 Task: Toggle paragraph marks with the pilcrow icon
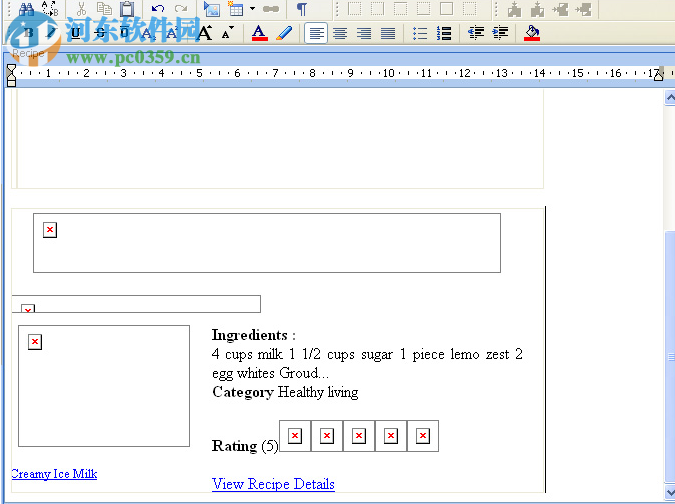coord(302,9)
